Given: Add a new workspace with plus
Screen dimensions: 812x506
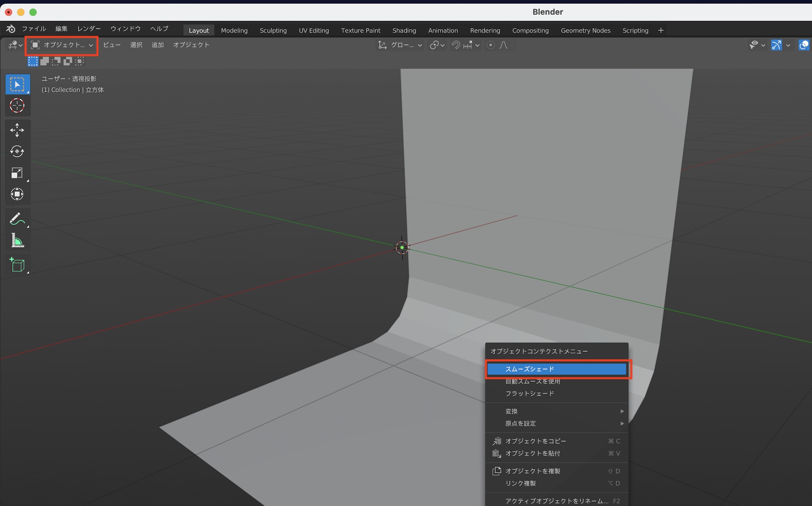Looking at the screenshot, I should [661, 30].
